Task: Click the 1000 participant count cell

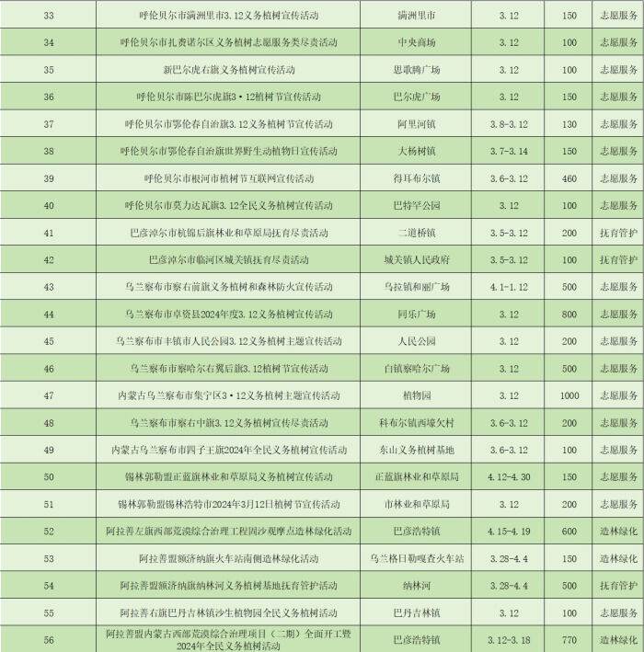Action: tap(569, 395)
